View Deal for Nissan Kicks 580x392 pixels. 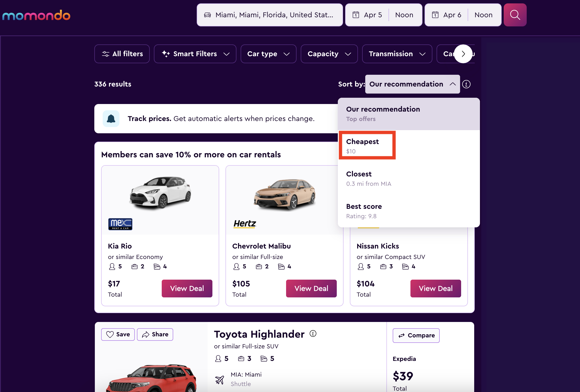click(x=436, y=289)
